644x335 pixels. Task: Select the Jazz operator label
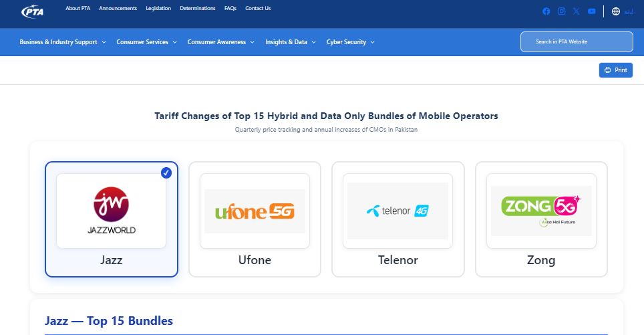click(x=112, y=260)
